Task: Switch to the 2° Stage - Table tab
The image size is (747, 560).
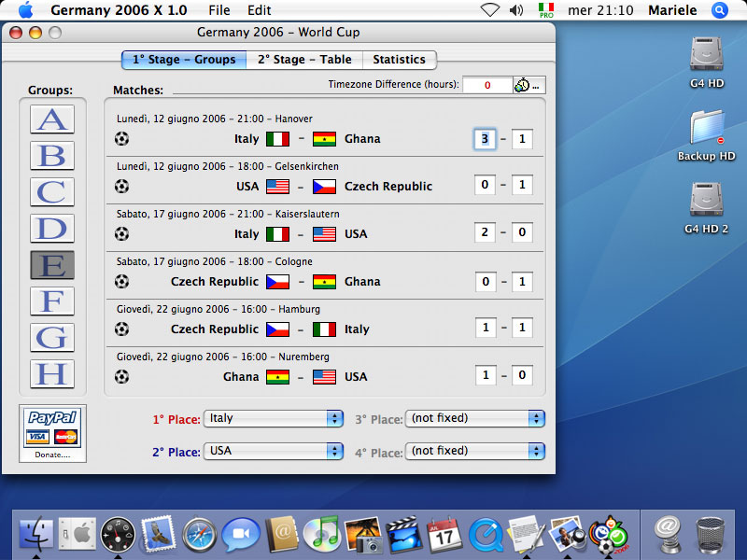Action: click(x=304, y=60)
